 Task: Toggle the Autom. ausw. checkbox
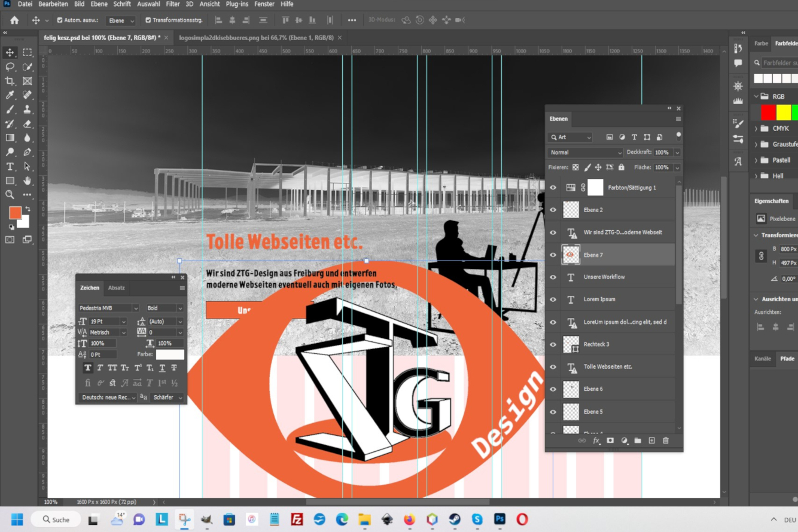60,20
